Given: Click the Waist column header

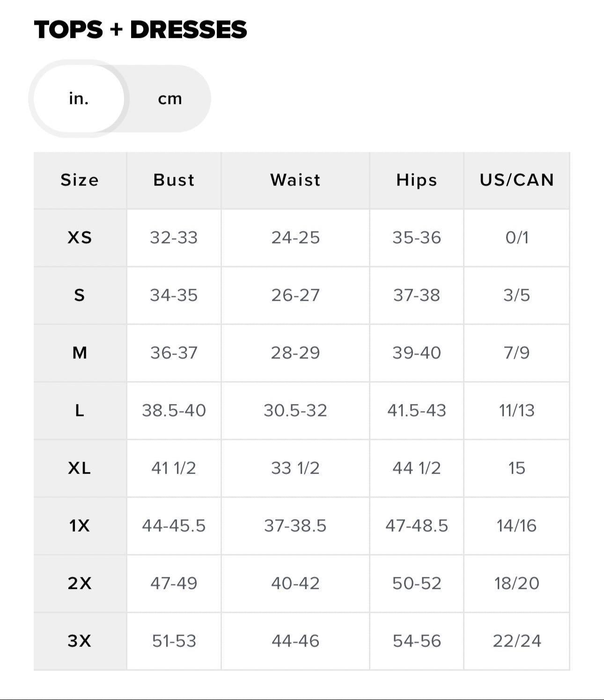Looking at the screenshot, I should coord(295,180).
